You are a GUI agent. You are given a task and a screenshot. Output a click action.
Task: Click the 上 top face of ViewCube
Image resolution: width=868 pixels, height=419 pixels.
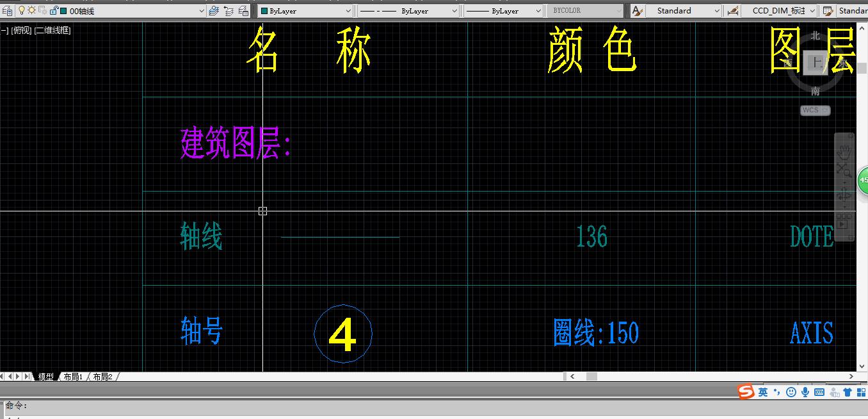click(816, 63)
